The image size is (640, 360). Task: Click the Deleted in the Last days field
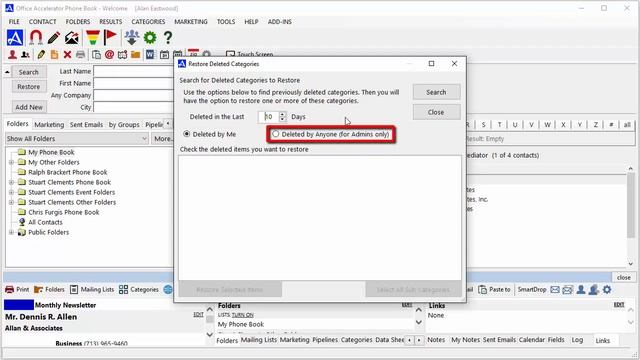(x=268, y=117)
